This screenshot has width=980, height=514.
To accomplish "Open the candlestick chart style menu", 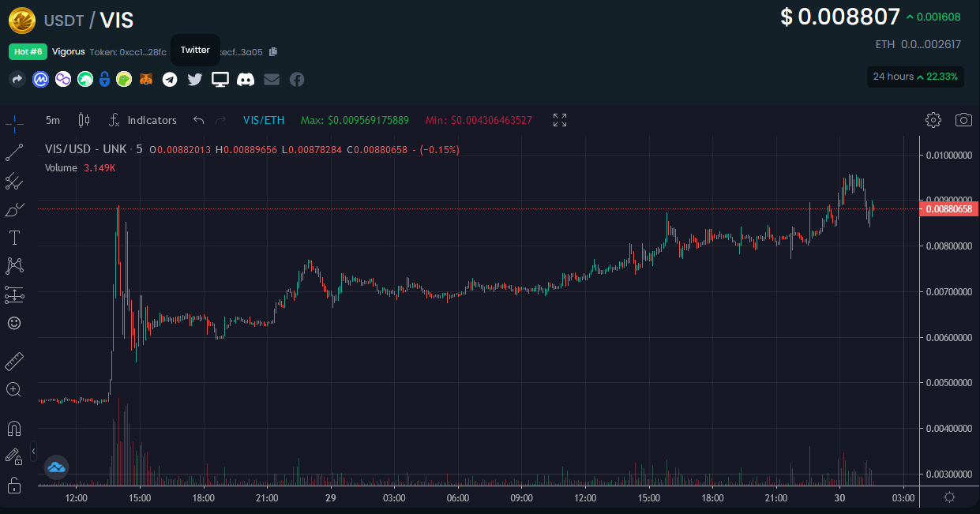I will click(x=84, y=120).
